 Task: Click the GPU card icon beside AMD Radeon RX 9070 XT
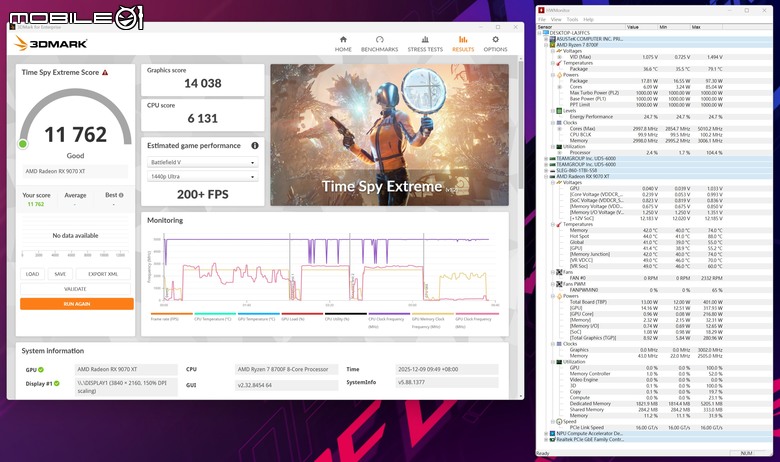coord(552,177)
